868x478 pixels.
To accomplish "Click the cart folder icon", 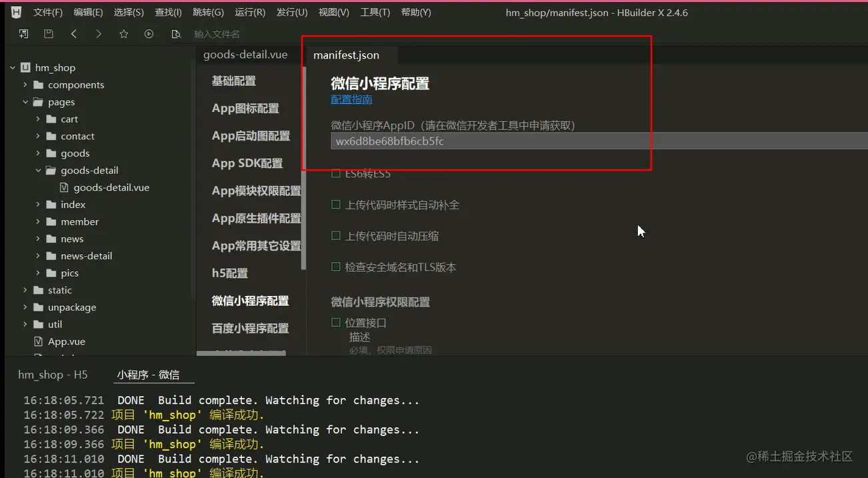I will pyautogui.click(x=51, y=119).
